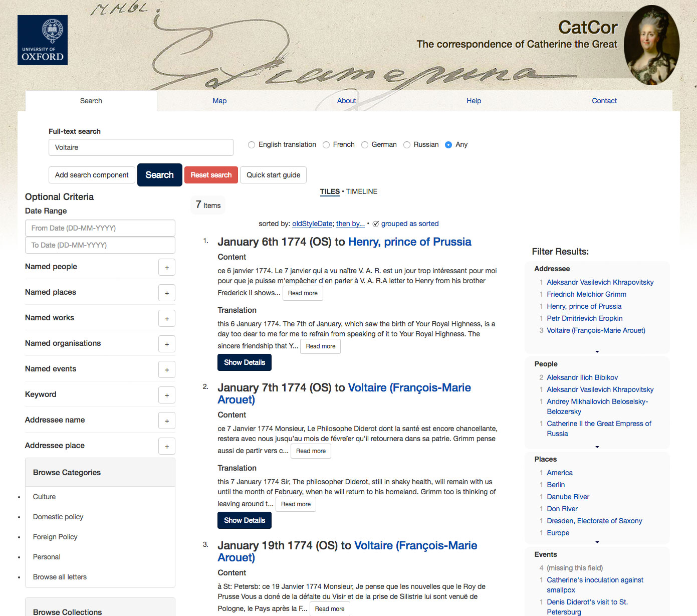Filter by place America

coord(560,473)
